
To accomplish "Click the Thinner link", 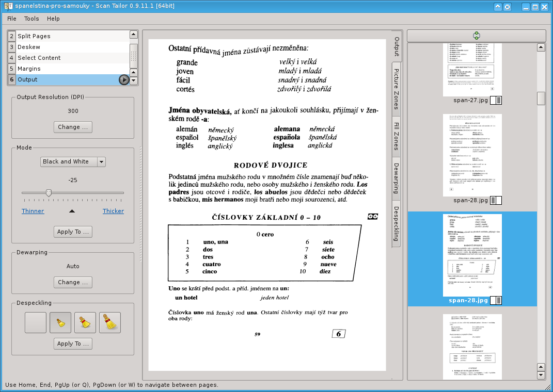I will pos(33,211).
